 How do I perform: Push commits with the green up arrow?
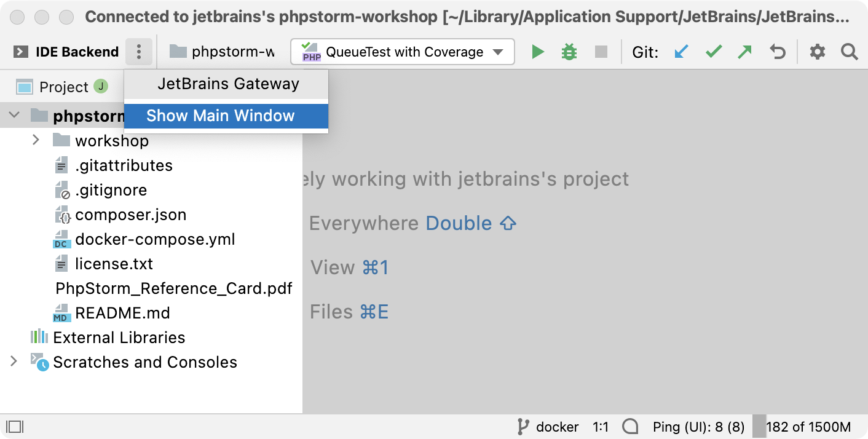(x=744, y=52)
